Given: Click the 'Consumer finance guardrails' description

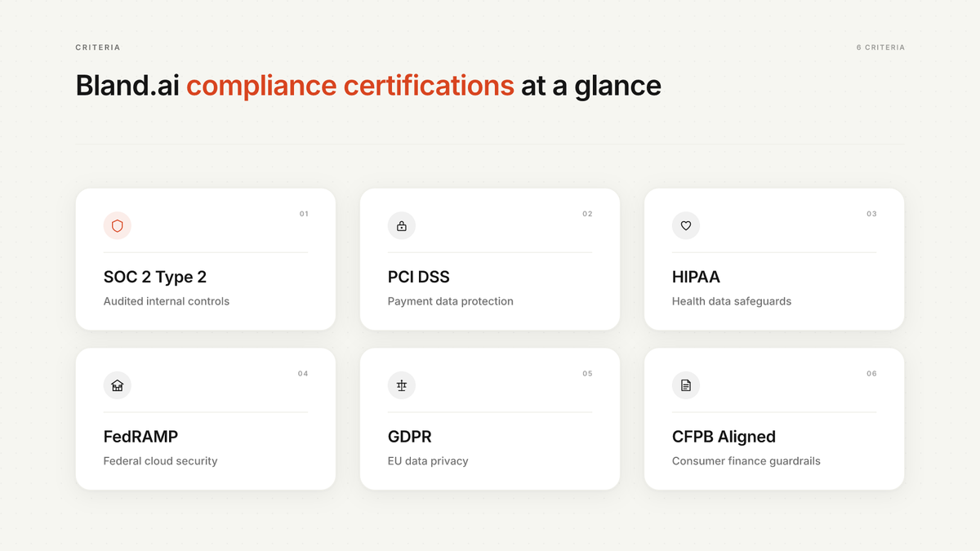Looking at the screenshot, I should (746, 461).
